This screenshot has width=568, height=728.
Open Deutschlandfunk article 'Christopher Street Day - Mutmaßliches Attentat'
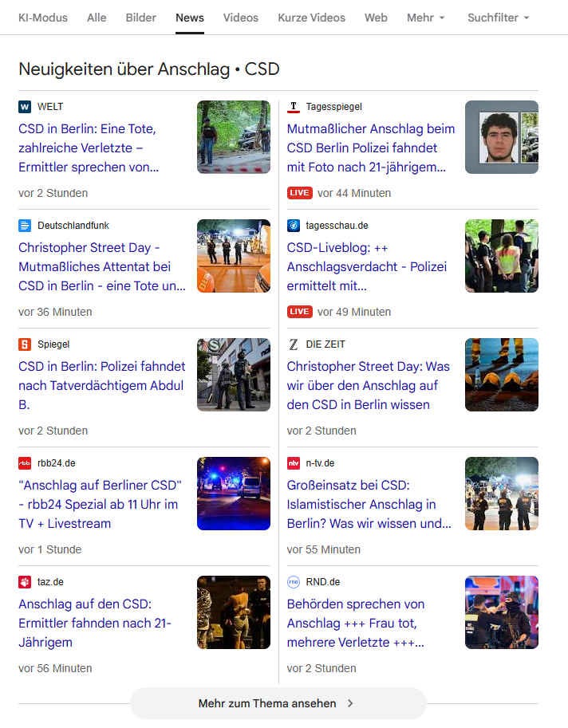[102, 266]
